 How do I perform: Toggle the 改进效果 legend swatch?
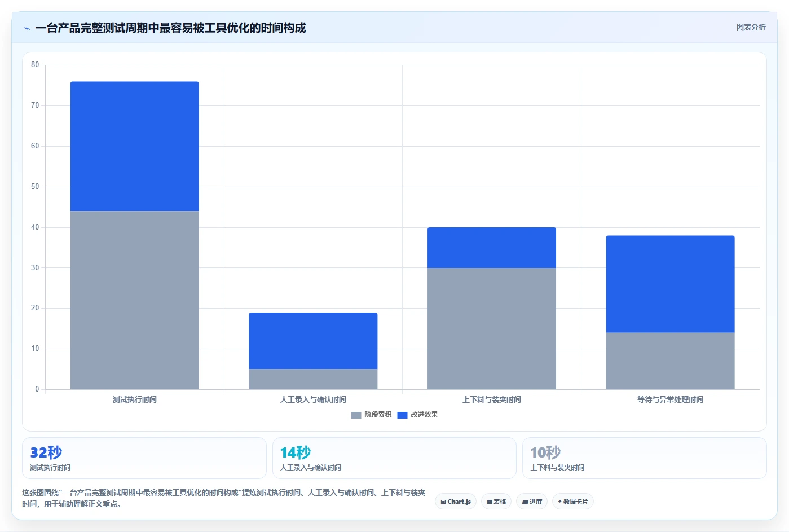pos(402,415)
